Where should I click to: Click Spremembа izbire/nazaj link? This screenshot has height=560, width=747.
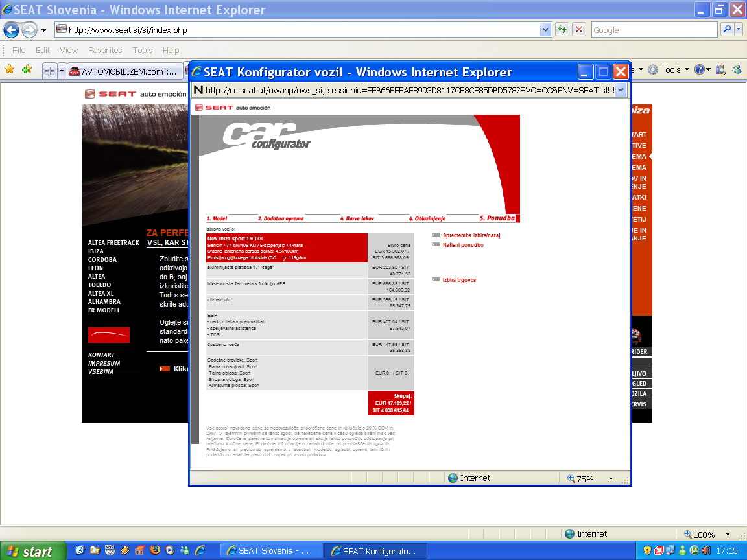pyautogui.click(x=471, y=235)
